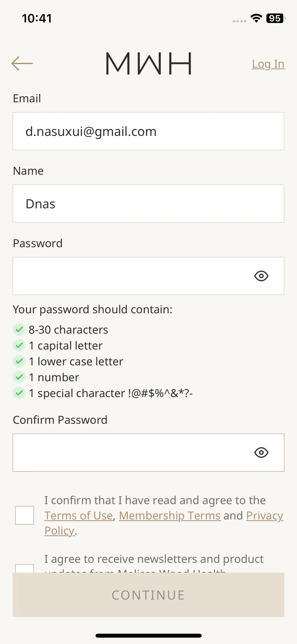The image size is (297, 644).
Task: Open the Membership Terms link
Action: (x=170, y=516)
